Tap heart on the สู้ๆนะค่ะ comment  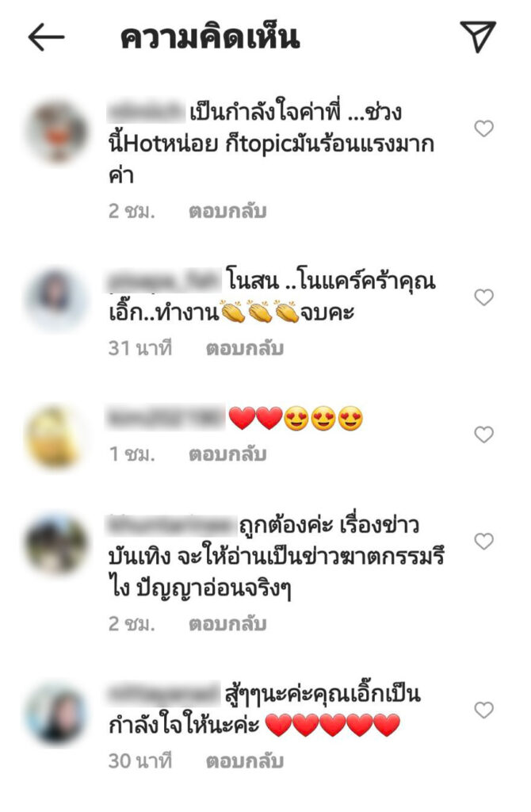coord(484,710)
